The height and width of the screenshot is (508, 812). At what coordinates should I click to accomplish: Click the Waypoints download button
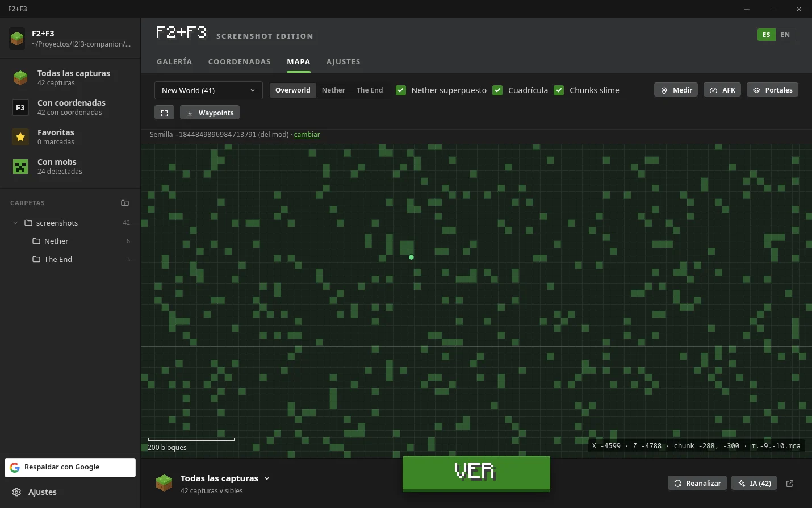210,113
